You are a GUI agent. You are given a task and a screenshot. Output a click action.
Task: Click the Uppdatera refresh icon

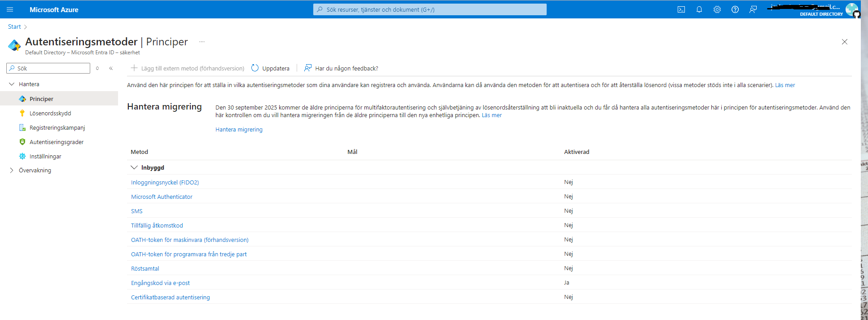pos(255,68)
